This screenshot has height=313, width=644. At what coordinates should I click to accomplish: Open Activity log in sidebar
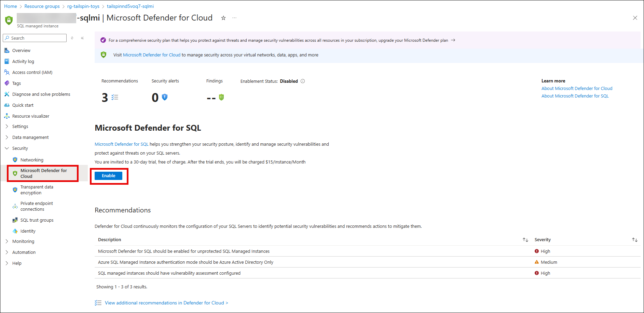tap(23, 62)
